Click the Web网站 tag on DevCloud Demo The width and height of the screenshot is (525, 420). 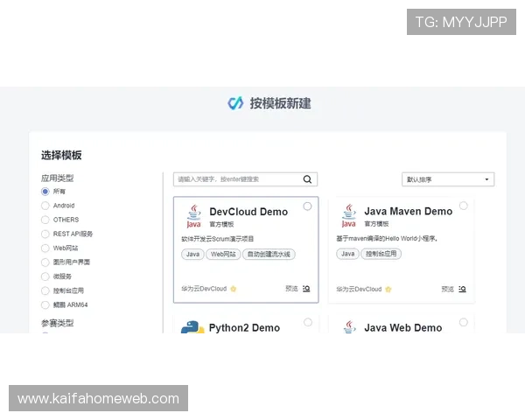pos(223,255)
